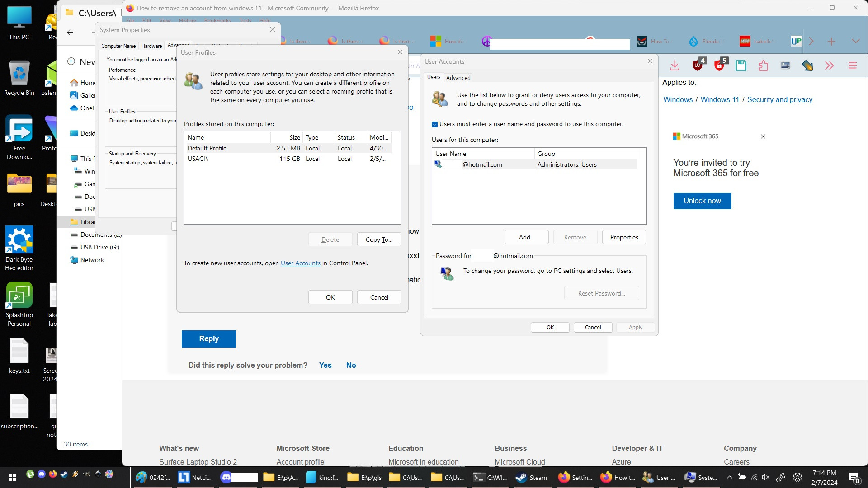The height and width of the screenshot is (488, 868).
Task: Open the Firefox extensions puzzle icon
Action: tap(764, 66)
